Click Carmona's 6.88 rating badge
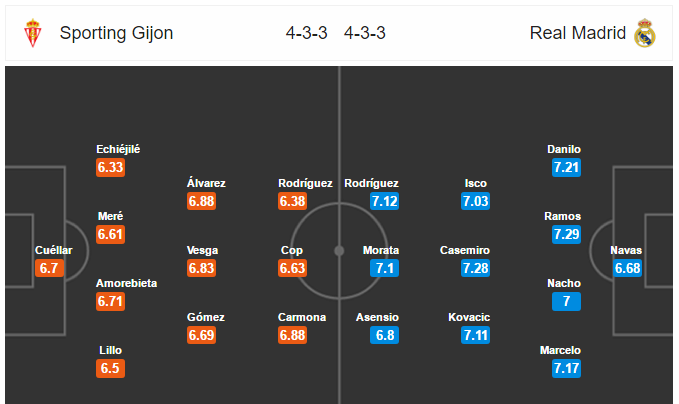 [292, 335]
